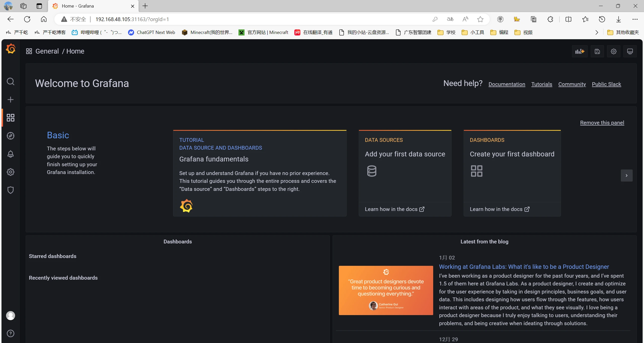Expand the browser bookmarks overflow chevron
The height and width of the screenshot is (343, 644).
click(x=597, y=32)
